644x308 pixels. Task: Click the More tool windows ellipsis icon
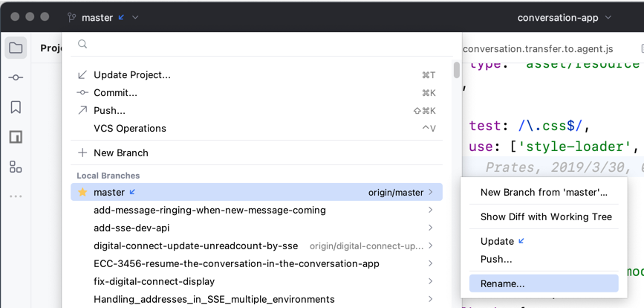(16, 196)
